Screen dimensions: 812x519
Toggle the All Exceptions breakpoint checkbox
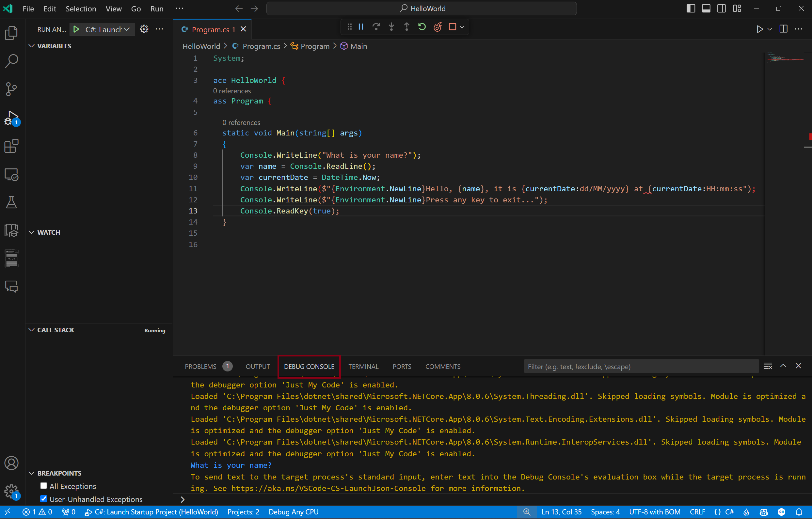[44, 486]
